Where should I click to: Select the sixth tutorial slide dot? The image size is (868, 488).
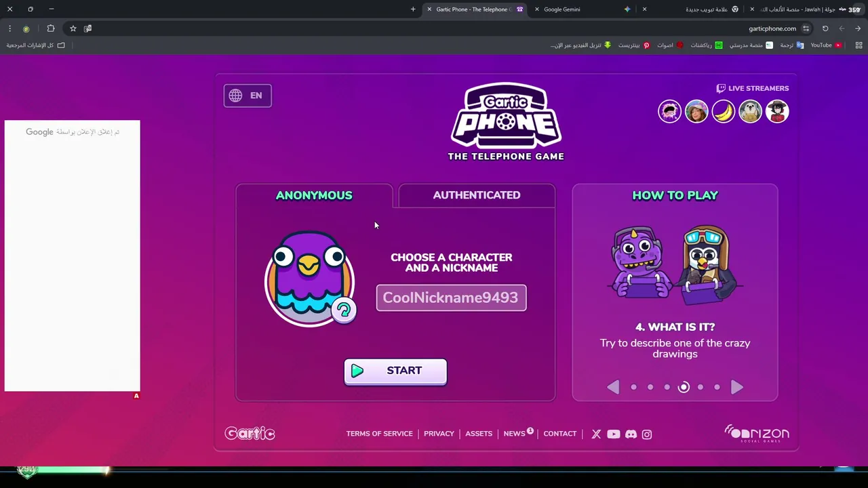pos(717,387)
